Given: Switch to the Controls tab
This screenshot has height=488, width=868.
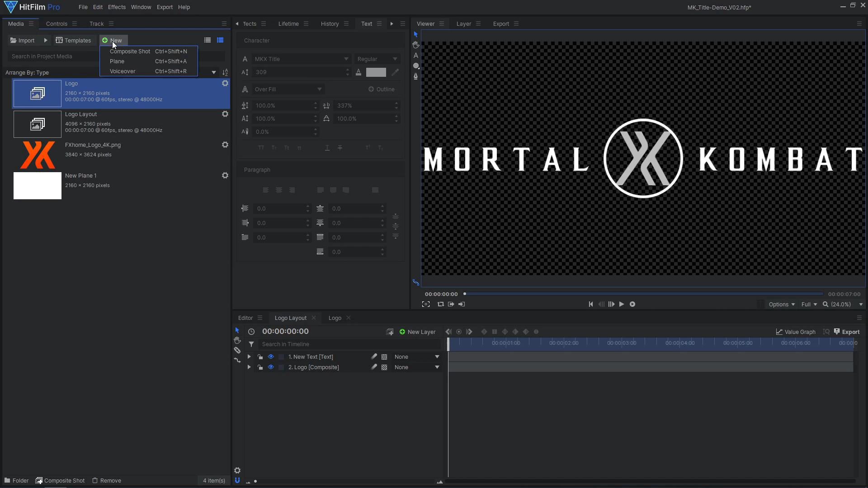Looking at the screenshot, I should point(57,23).
